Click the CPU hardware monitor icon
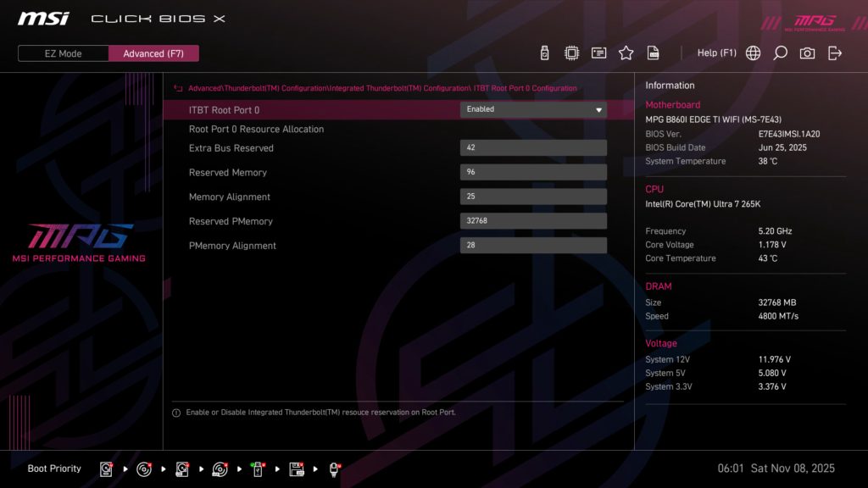The width and height of the screenshot is (868, 488). pos(571,52)
